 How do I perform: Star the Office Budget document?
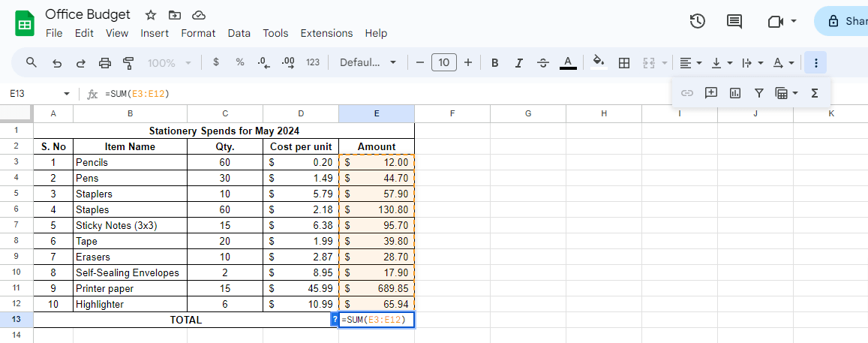[150, 15]
